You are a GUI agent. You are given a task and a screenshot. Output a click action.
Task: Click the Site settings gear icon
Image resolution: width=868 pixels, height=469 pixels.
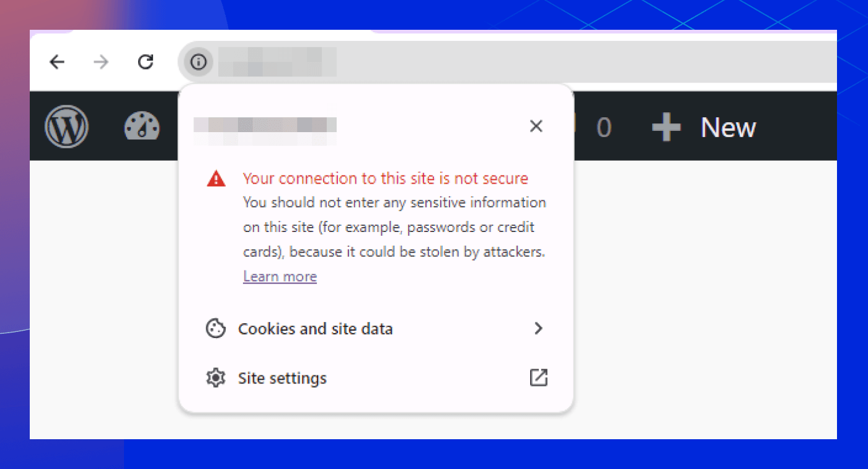[215, 378]
